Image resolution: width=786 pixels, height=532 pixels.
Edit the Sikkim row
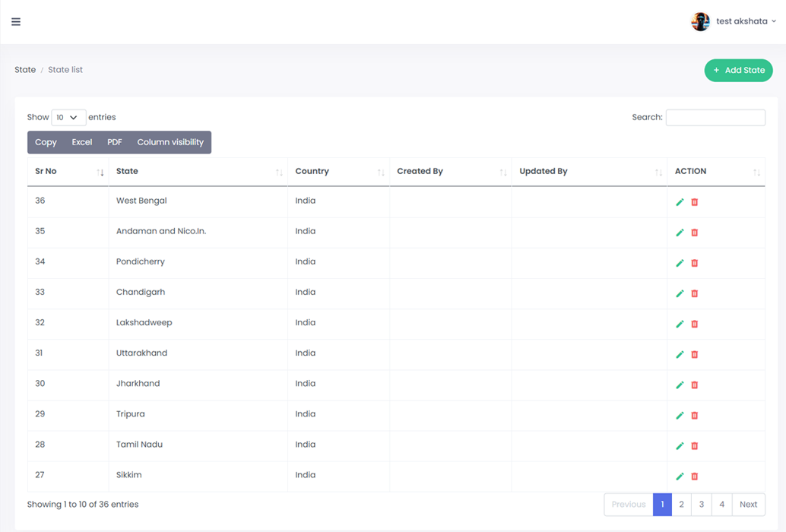point(680,477)
